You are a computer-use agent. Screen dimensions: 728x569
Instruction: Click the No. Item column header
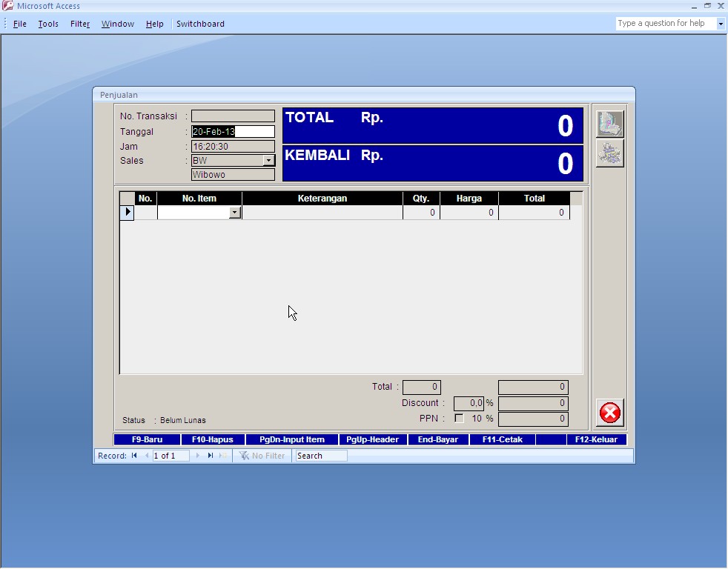click(199, 198)
